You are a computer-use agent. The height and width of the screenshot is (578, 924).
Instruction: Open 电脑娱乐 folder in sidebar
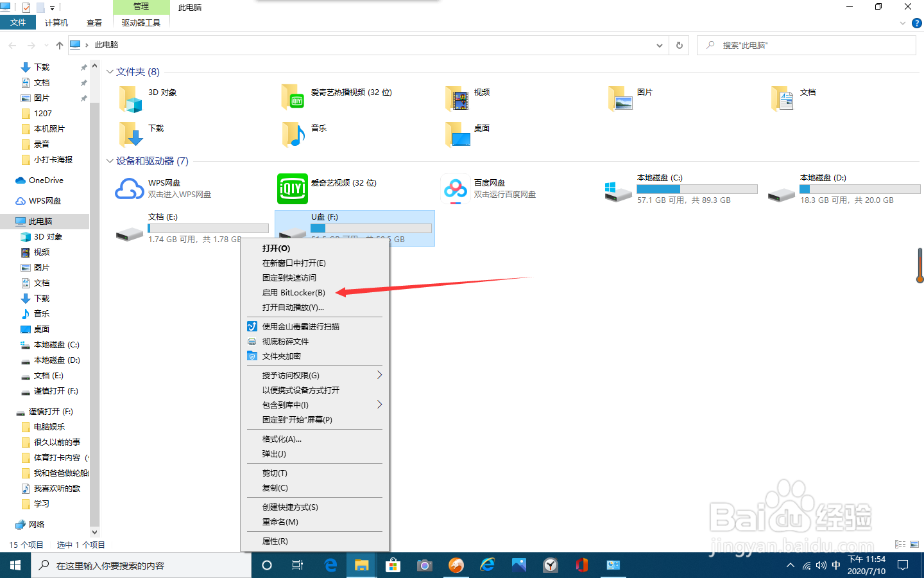49,427
